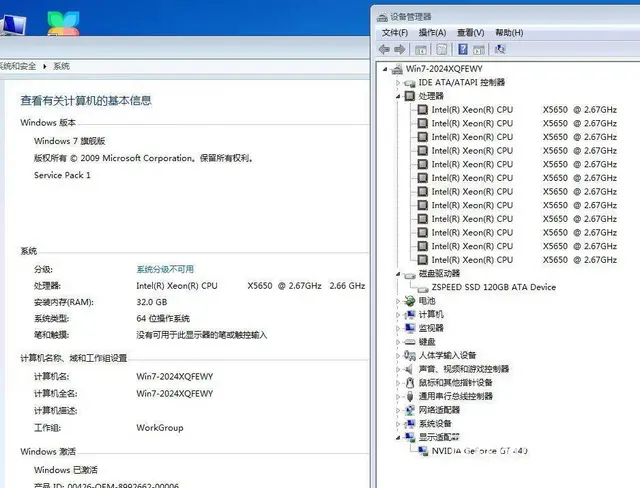Click the 磁盘驱动器 category drive icon
The height and width of the screenshot is (488, 640).
(410, 275)
